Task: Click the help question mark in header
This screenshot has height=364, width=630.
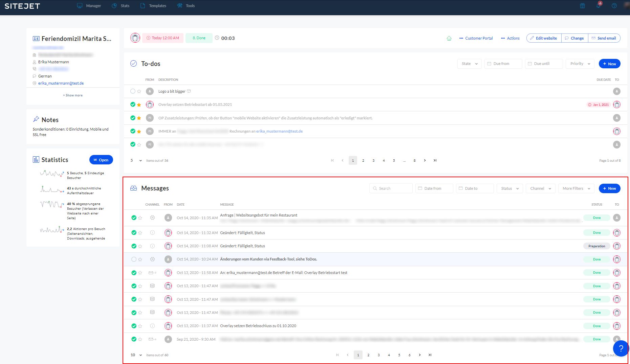Action: click(x=614, y=6)
